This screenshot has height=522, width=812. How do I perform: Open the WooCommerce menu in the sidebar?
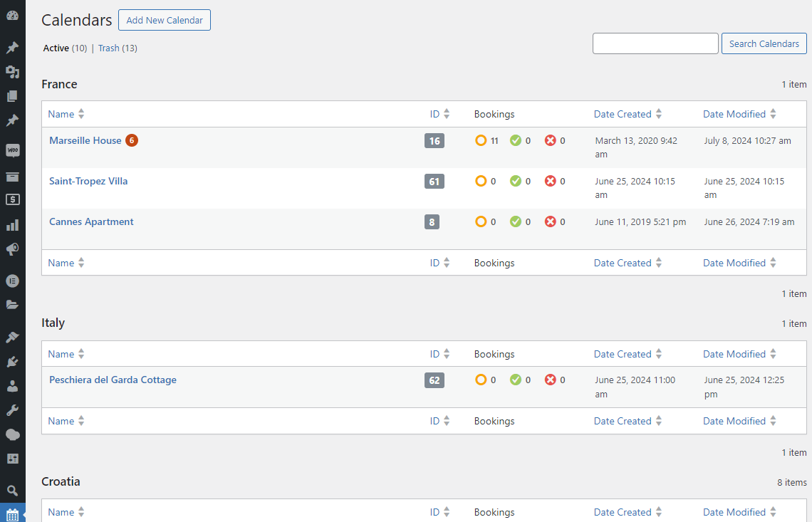point(12,150)
